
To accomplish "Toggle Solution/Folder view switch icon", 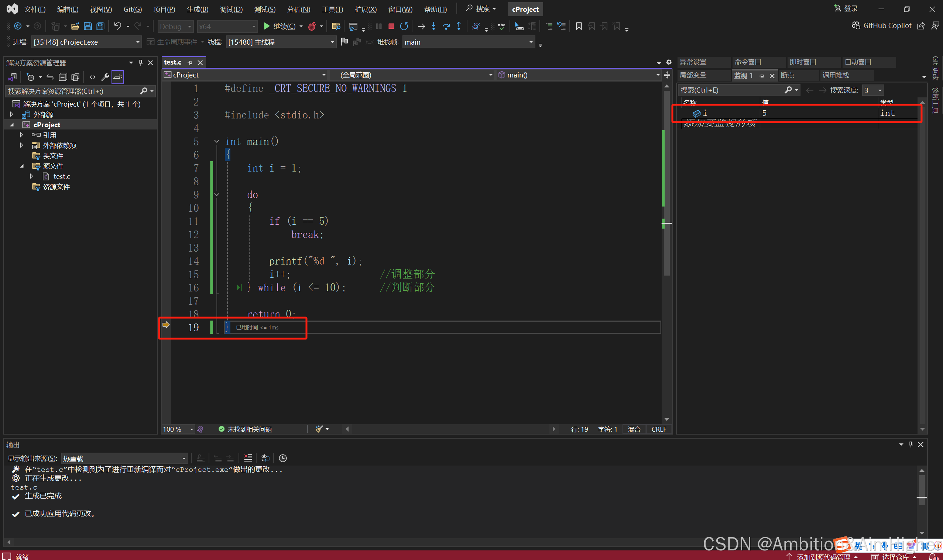I will click(x=12, y=77).
